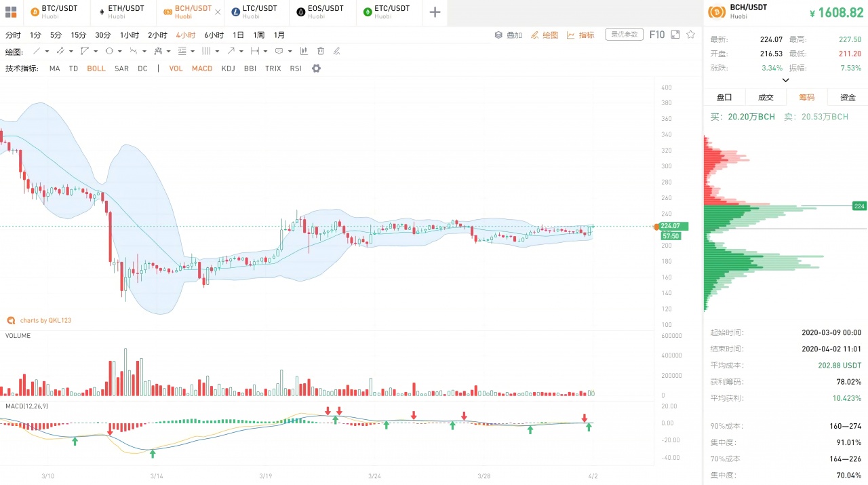The width and height of the screenshot is (868, 485).
Task: Toggle the SAR indicator
Action: click(121, 69)
